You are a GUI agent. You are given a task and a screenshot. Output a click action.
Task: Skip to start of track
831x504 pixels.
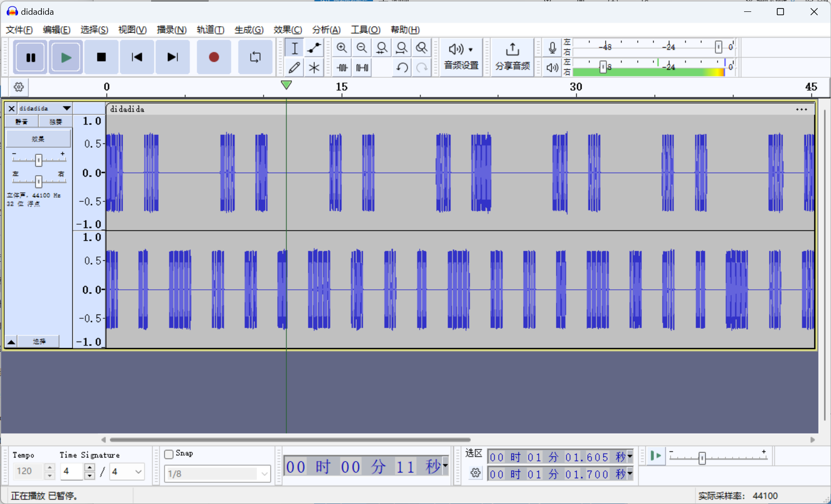point(137,57)
